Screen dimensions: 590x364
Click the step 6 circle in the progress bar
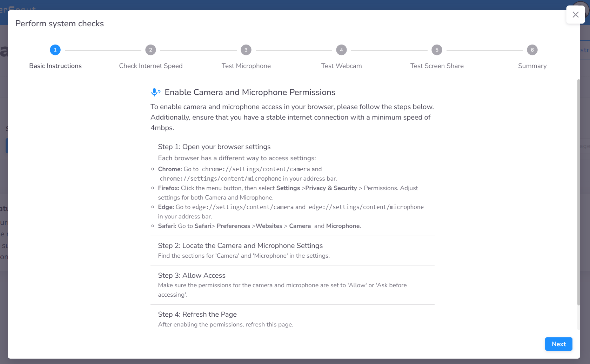[532, 50]
